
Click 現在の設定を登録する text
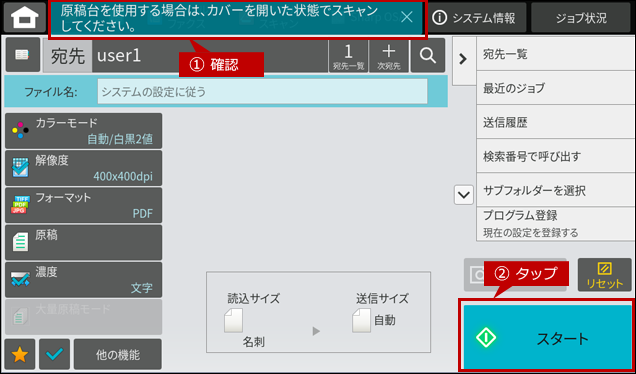531,233
